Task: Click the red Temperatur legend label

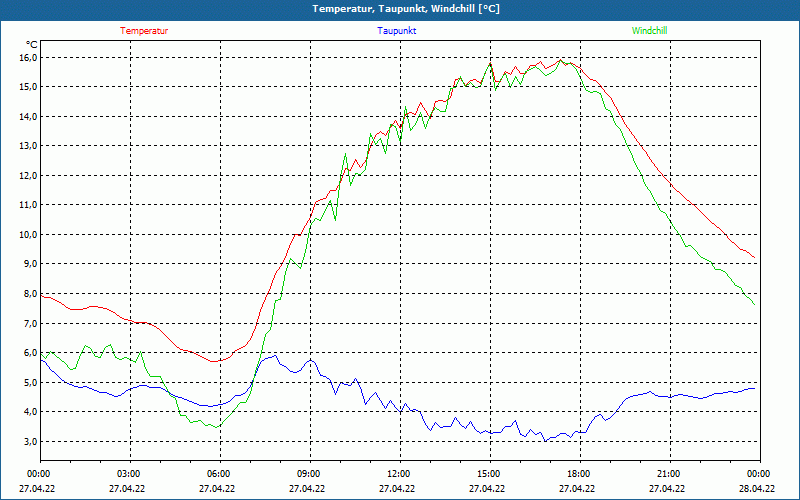Action: (x=144, y=31)
